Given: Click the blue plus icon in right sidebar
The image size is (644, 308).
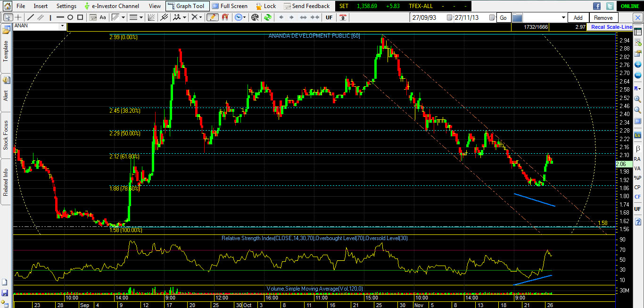Looking at the screenshot, I should click(638, 64).
